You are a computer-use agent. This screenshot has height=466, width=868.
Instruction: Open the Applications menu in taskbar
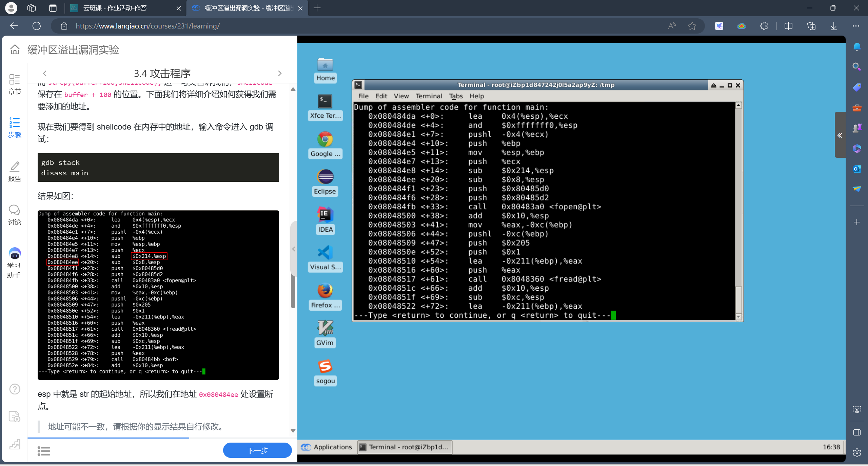tap(327, 447)
